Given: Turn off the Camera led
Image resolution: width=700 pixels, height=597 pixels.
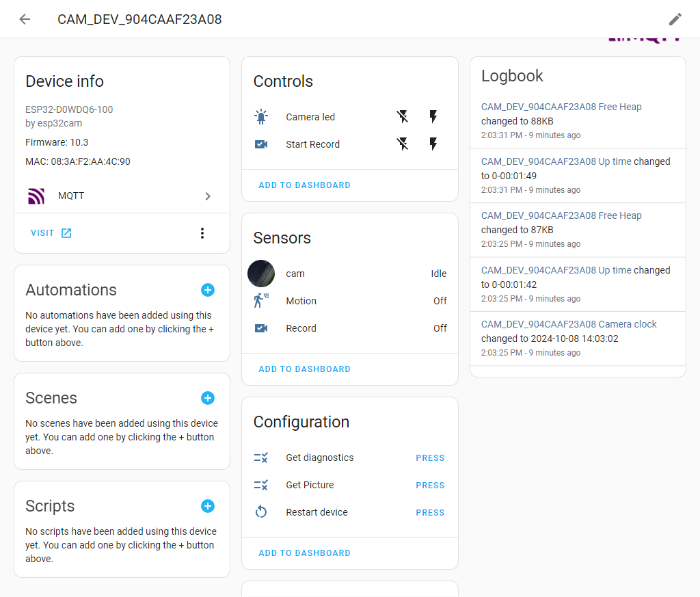Looking at the screenshot, I should coord(403,117).
